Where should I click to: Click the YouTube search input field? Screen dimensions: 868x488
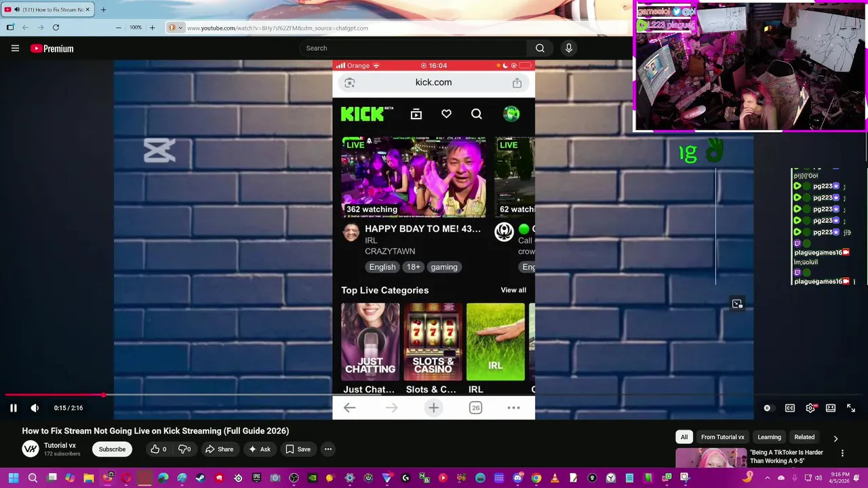tap(412, 48)
